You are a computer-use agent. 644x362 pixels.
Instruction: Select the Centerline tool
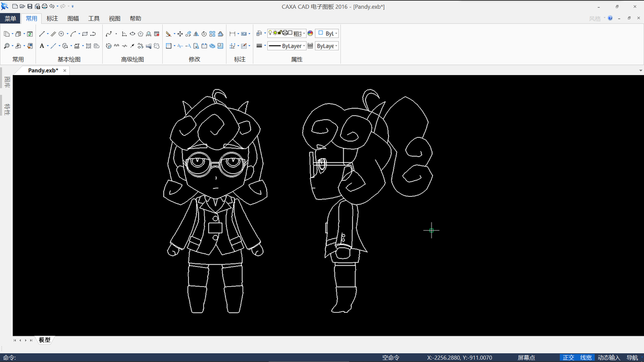(x=53, y=46)
